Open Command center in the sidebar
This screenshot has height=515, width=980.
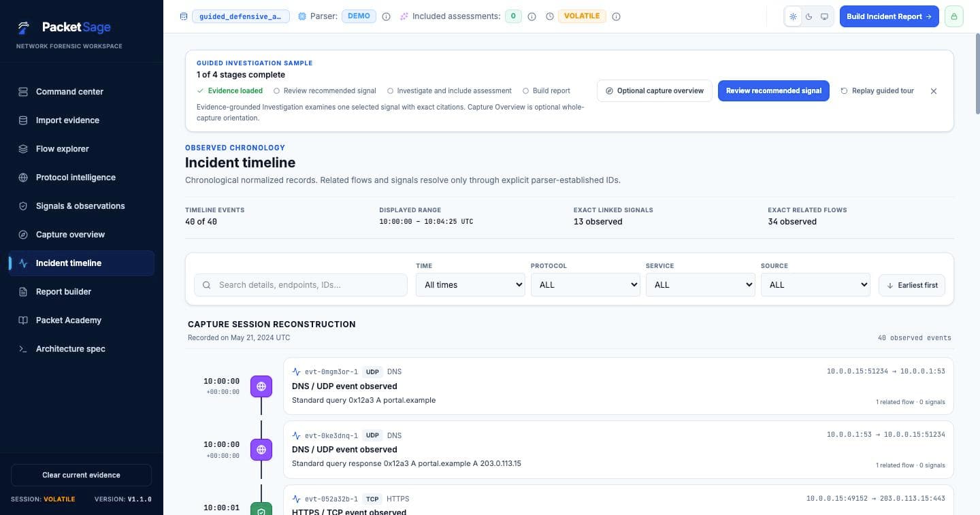click(x=82, y=92)
